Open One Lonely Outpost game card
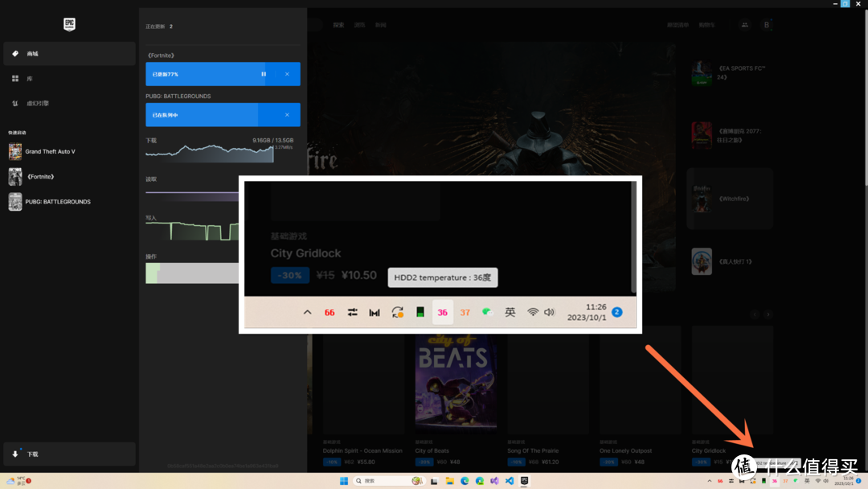 click(x=640, y=396)
